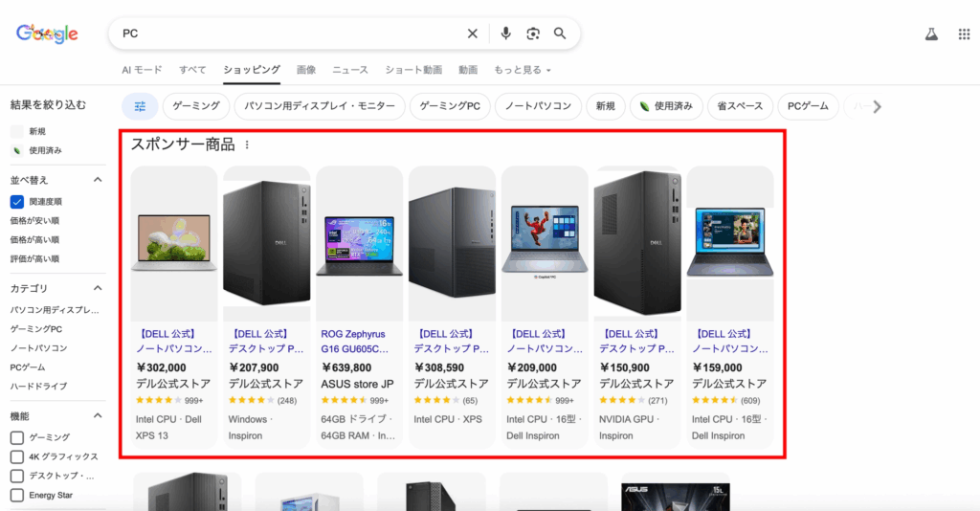
Task: Collapse the 並べ替え sort section
Action: [x=98, y=180]
